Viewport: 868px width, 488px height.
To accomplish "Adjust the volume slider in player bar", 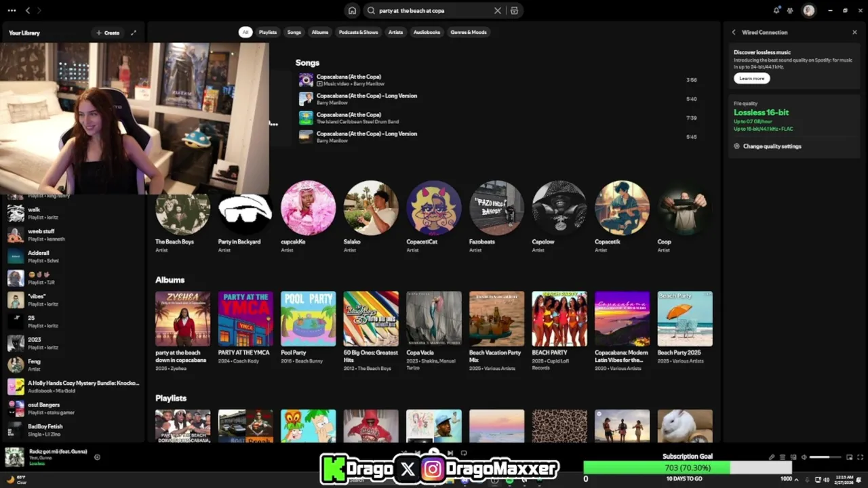I will tap(825, 457).
